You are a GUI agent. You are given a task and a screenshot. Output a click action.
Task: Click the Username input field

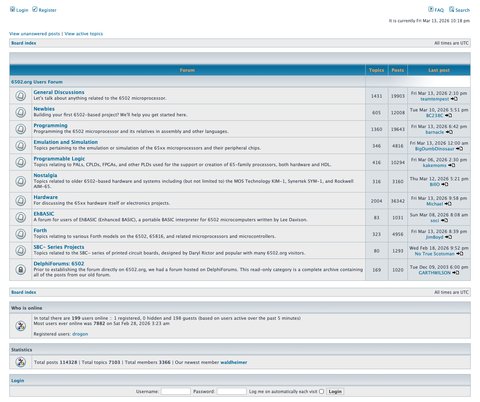coord(175,391)
